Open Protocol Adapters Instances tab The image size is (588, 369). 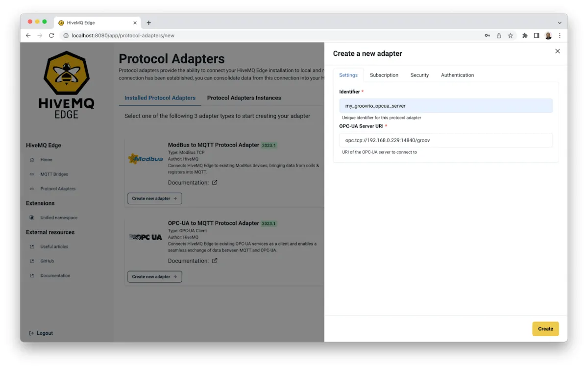pyautogui.click(x=244, y=98)
